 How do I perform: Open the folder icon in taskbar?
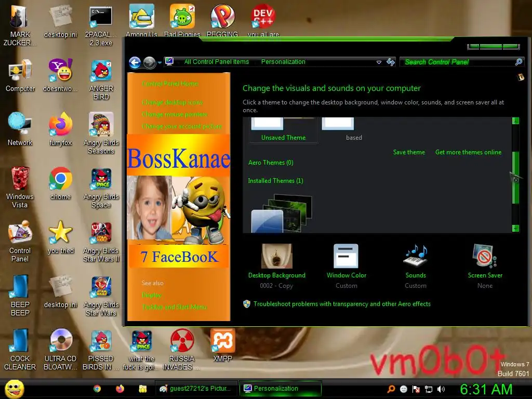click(142, 389)
